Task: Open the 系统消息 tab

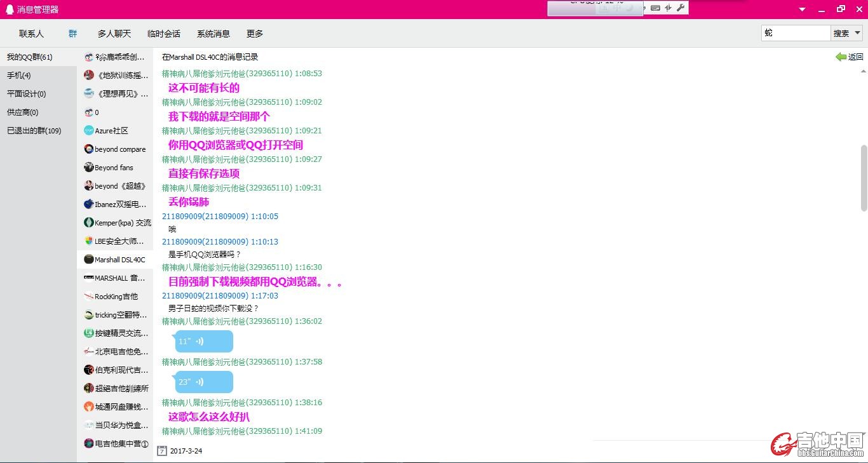Action: (x=214, y=34)
